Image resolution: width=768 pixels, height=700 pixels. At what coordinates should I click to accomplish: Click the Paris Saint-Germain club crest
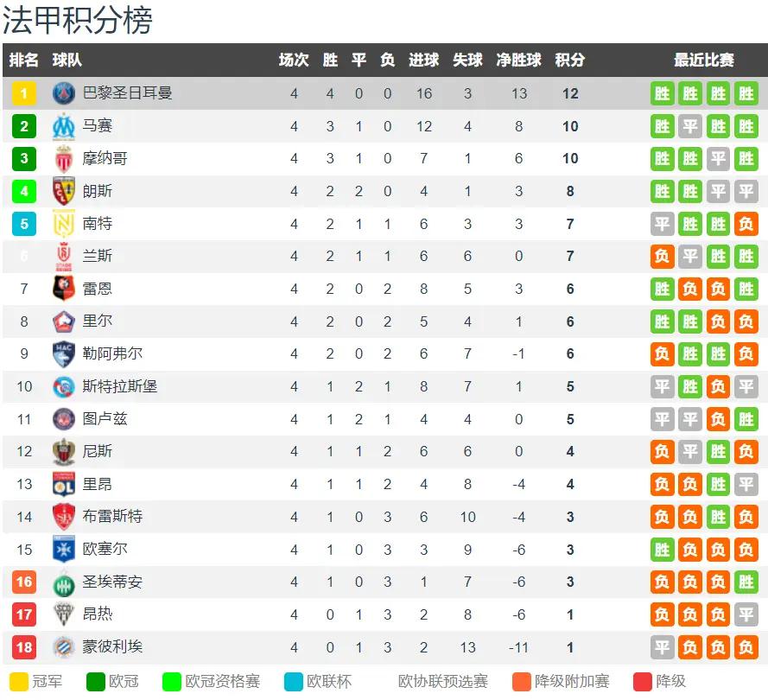click(64, 93)
